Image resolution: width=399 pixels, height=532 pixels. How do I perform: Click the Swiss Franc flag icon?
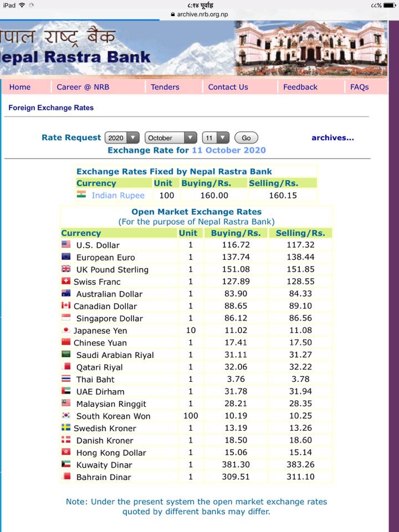click(66, 280)
